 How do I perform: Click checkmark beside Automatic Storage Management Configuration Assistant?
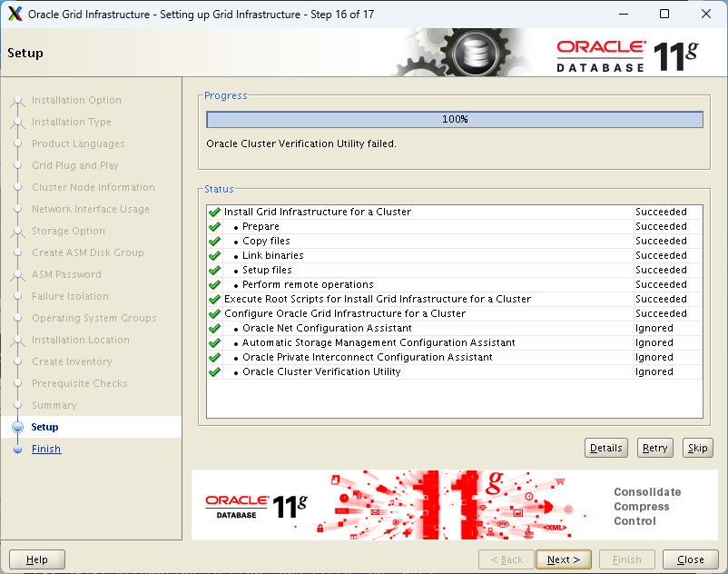point(214,342)
